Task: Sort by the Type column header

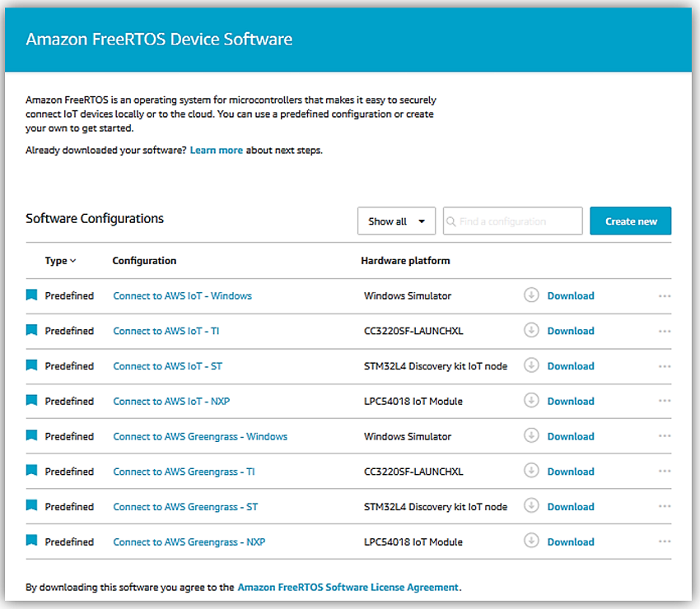Action: [59, 261]
